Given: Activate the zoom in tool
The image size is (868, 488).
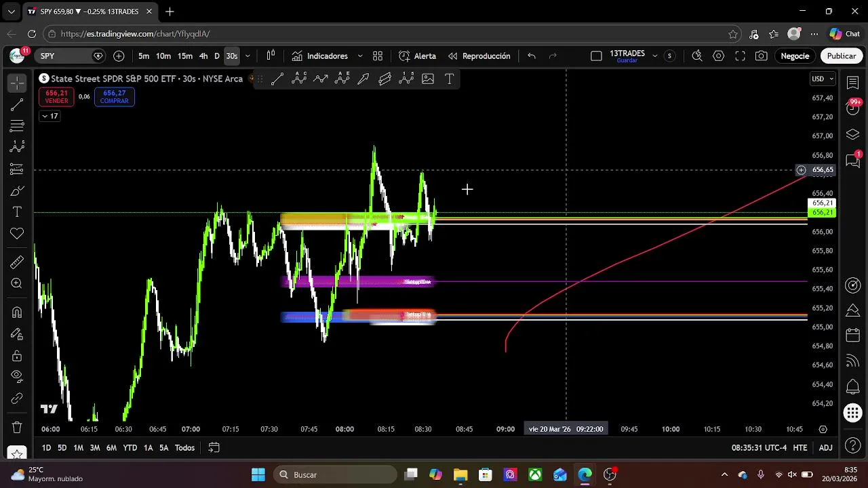Looking at the screenshot, I should click(17, 284).
